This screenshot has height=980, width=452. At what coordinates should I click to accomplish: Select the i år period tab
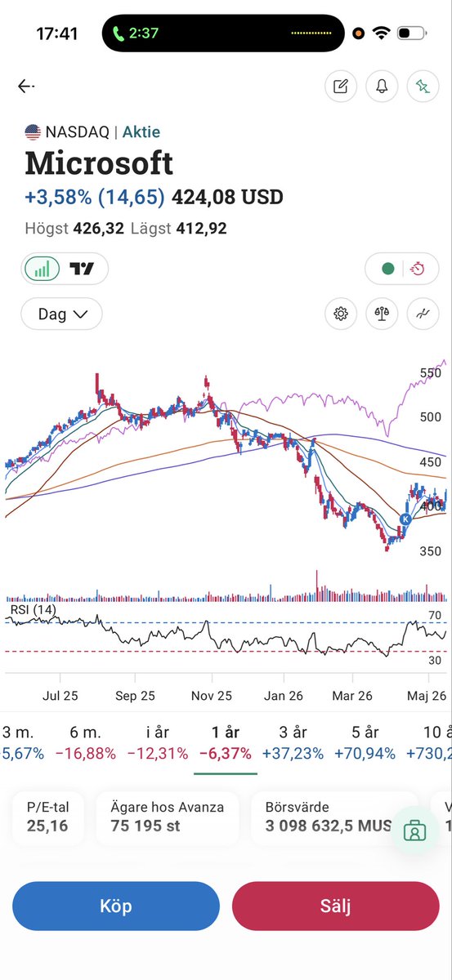pyautogui.click(x=156, y=743)
